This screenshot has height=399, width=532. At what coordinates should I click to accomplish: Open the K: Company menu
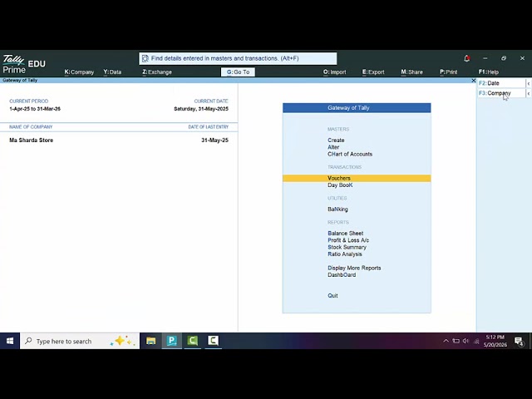click(x=79, y=72)
